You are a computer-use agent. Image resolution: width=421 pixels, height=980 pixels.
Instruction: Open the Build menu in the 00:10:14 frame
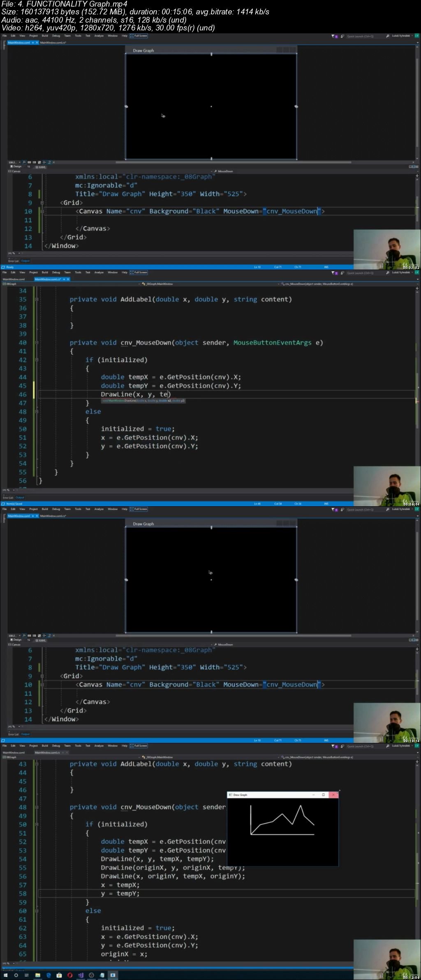pos(45,509)
